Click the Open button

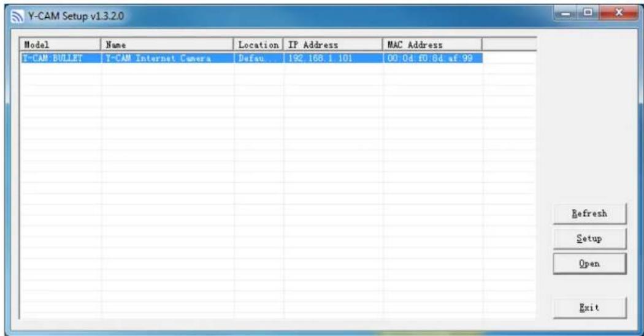[589, 264]
